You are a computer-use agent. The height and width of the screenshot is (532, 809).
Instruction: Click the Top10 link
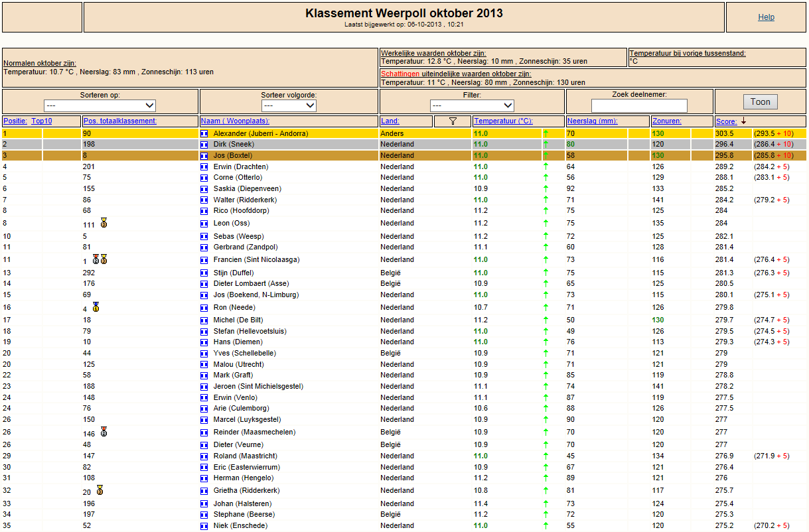42,121
